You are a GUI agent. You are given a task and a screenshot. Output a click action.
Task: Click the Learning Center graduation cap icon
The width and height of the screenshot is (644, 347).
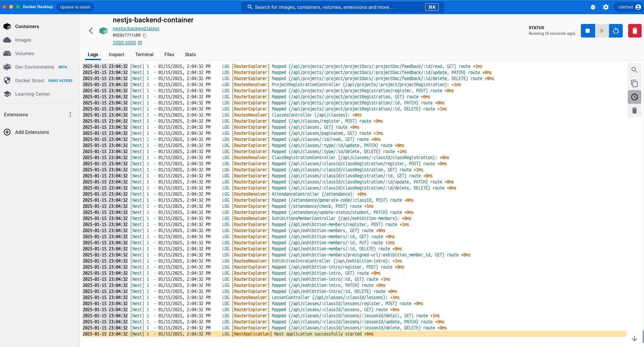point(7,94)
